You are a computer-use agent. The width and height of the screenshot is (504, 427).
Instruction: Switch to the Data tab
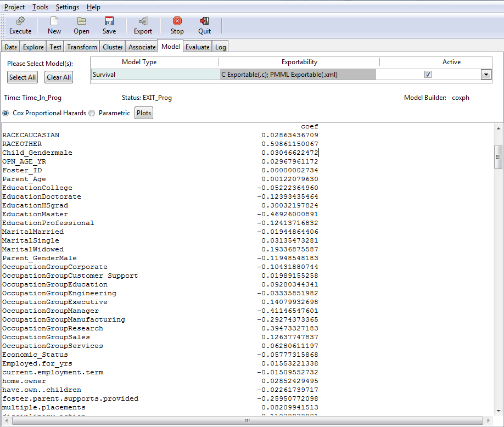10,47
